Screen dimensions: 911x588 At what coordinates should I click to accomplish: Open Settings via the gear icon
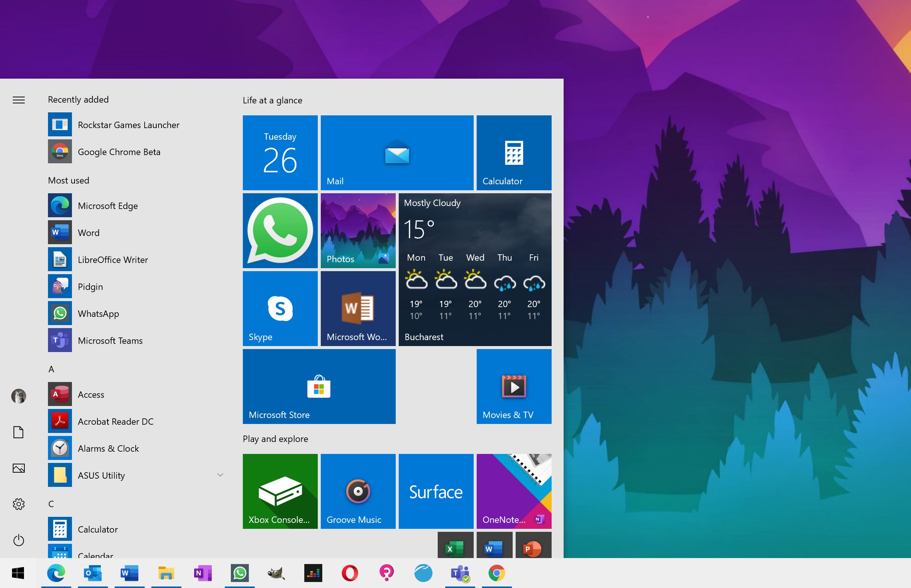click(x=19, y=504)
